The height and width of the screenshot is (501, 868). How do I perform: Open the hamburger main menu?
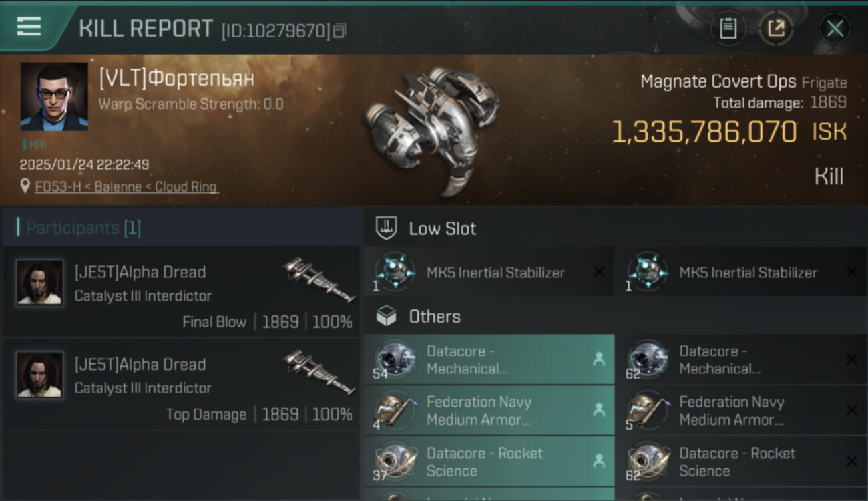(x=29, y=27)
